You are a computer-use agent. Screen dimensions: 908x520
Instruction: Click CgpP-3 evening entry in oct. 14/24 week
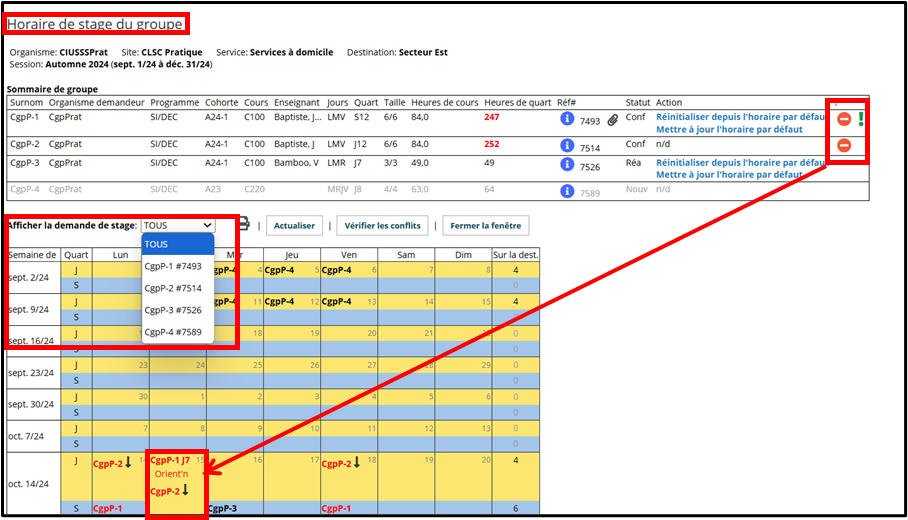(222, 508)
